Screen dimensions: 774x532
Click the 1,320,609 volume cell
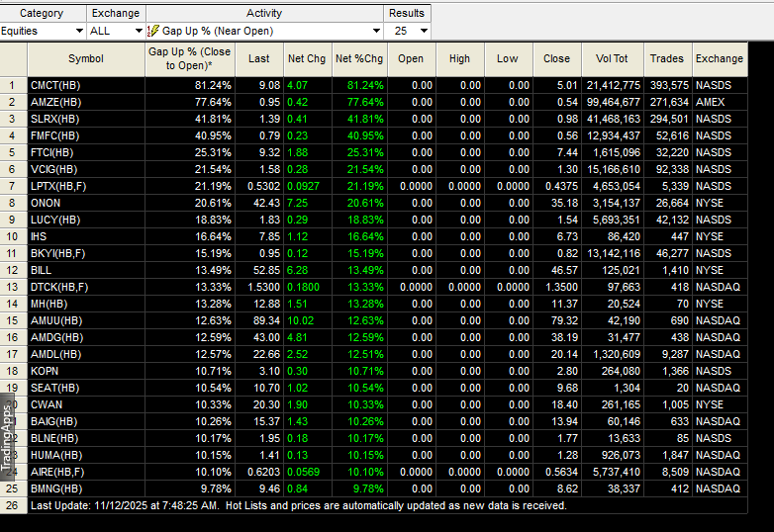pyautogui.click(x=613, y=354)
